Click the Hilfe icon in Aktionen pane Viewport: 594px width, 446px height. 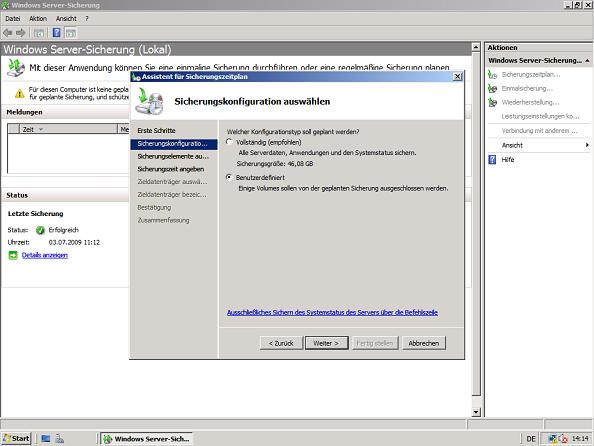[x=492, y=160]
